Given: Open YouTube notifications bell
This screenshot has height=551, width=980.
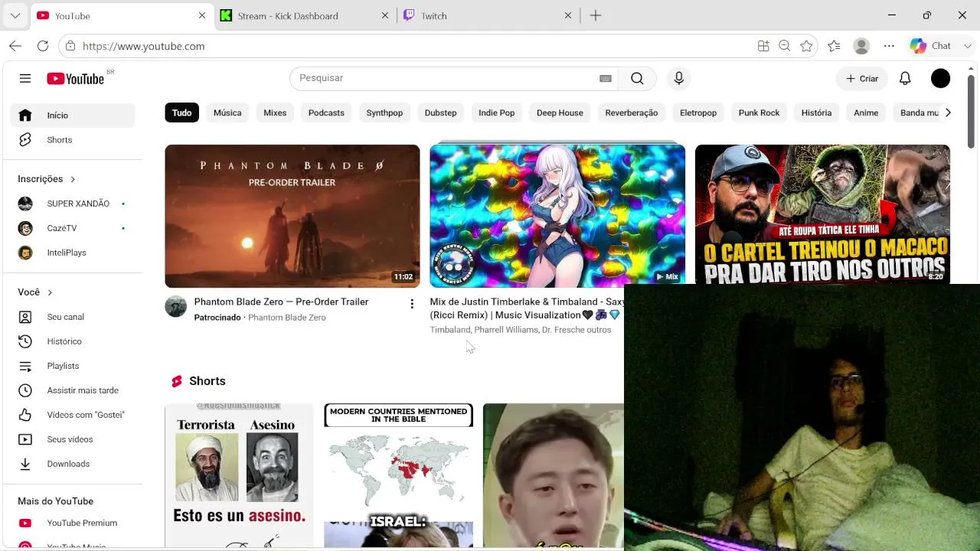Looking at the screenshot, I should click(905, 78).
